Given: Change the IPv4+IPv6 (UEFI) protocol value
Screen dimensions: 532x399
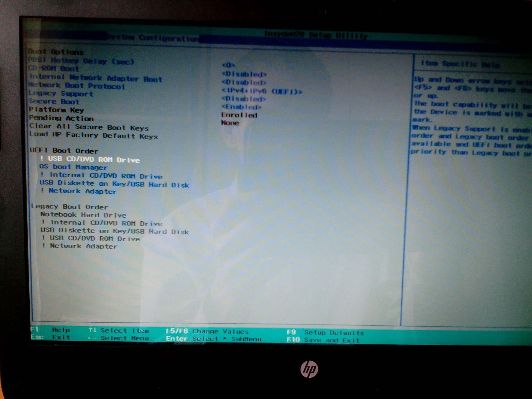Looking at the screenshot, I should coord(262,91).
